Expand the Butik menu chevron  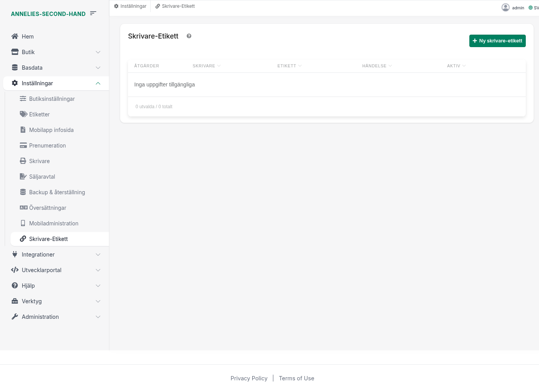tap(98, 52)
